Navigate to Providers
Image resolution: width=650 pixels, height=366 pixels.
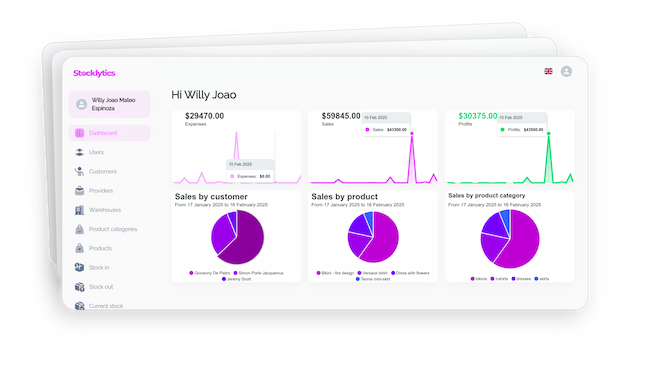[101, 191]
